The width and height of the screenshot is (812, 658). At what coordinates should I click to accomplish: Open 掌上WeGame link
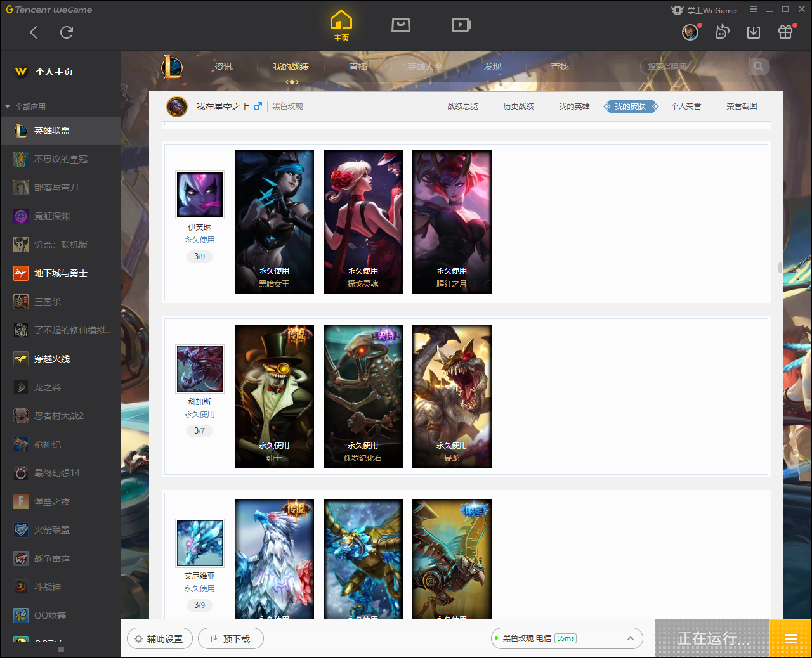(x=704, y=10)
